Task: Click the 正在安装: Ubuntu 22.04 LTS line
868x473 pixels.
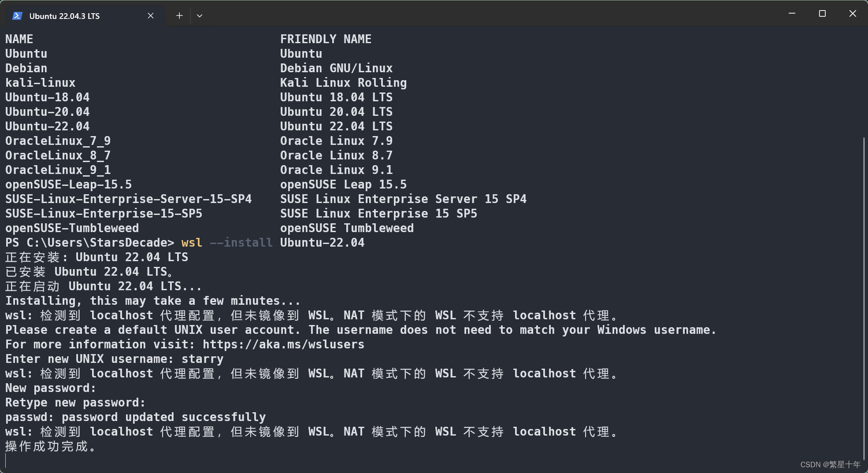Action: pyautogui.click(x=97, y=257)
